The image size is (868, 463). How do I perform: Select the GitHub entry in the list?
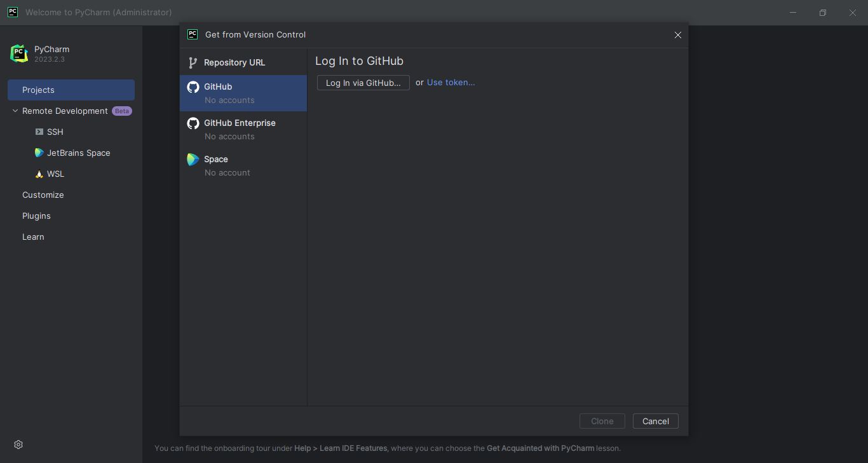243,93
